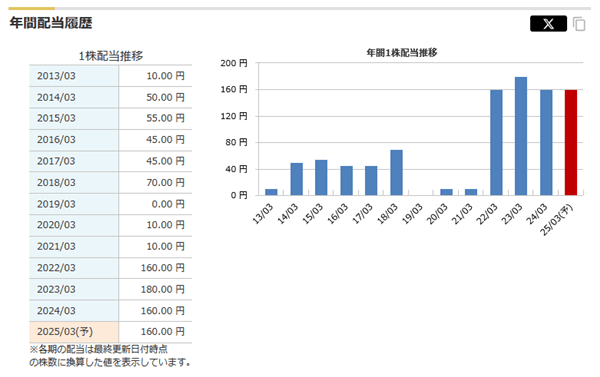
Task: Click the blue bar for 18/03
Action: point(396,173)
